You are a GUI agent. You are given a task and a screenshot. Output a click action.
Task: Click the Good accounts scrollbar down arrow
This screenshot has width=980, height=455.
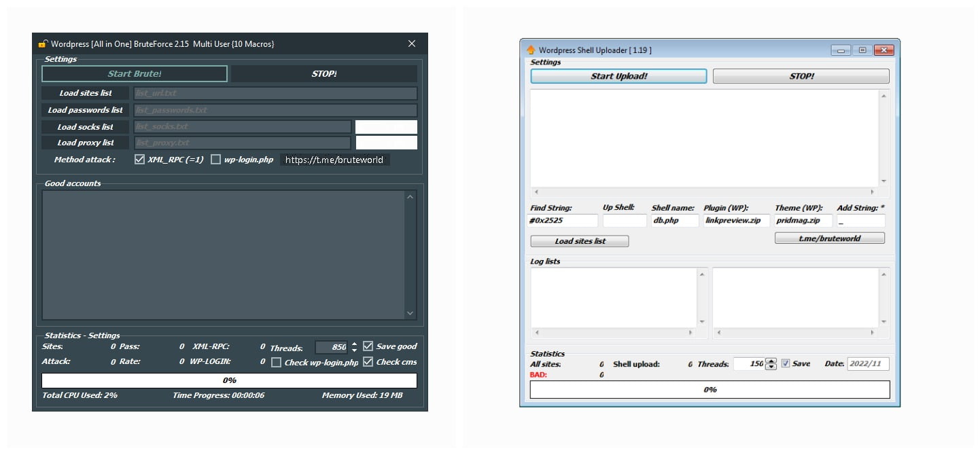[x=410, y=313]
